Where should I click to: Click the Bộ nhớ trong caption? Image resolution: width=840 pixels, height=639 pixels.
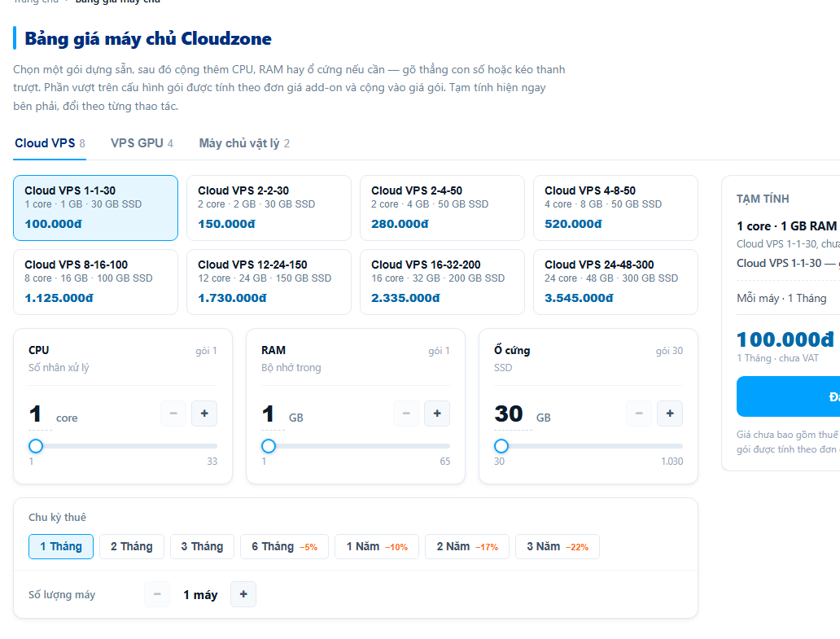[x=291, y=367]
